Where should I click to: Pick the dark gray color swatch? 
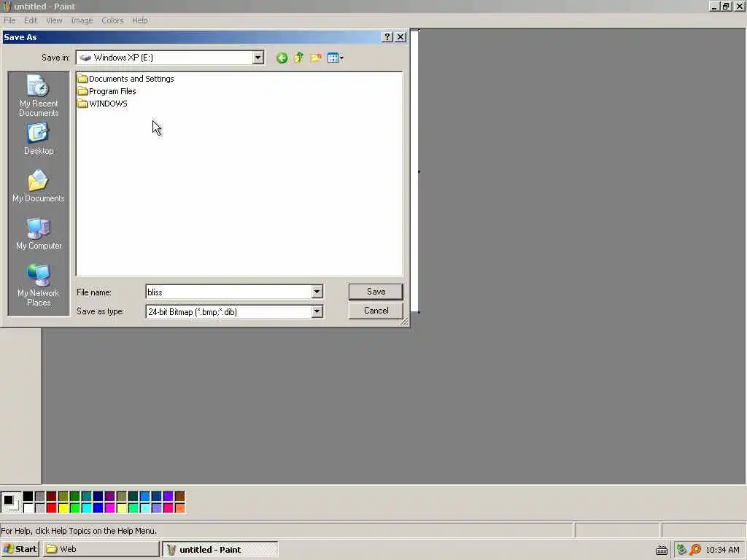coord(39,496)
